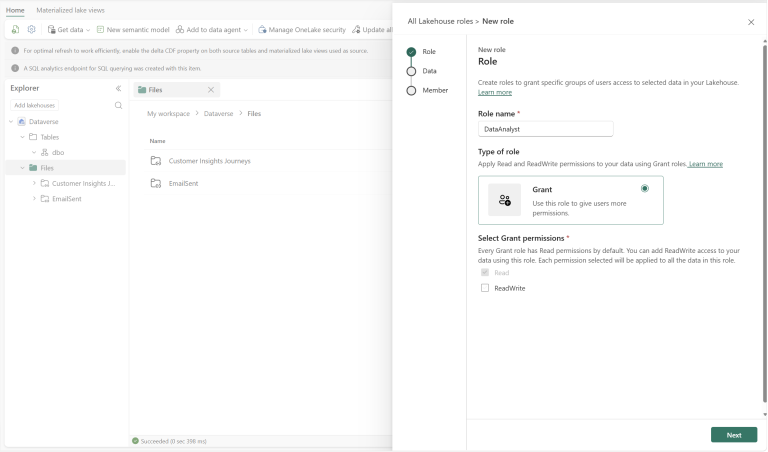Open the Get data dropdown
The image size is (768, 452).
(69, 30)
